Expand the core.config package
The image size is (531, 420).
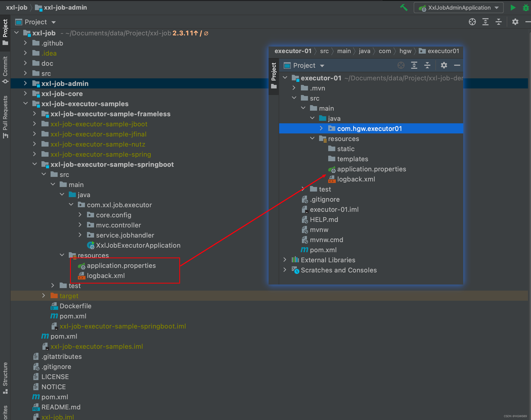tap(80, 215)
